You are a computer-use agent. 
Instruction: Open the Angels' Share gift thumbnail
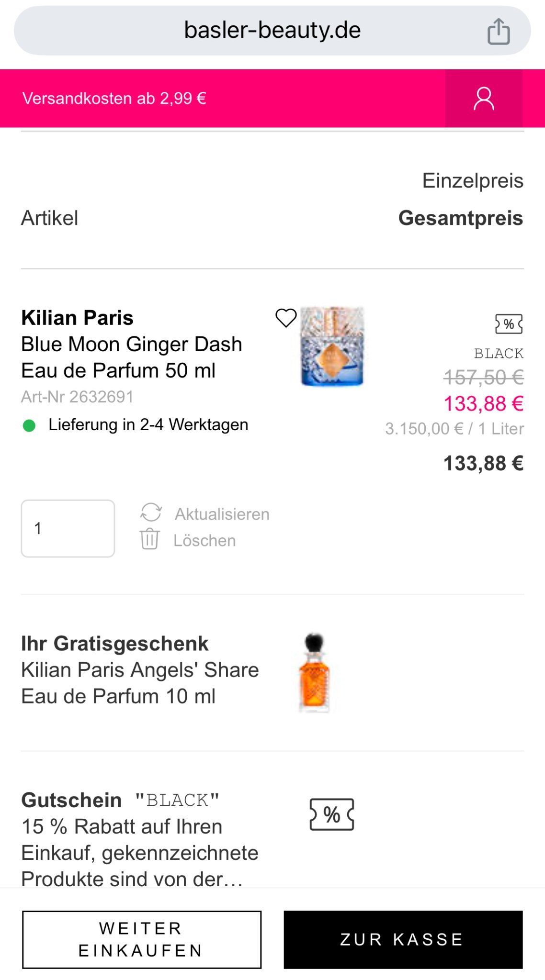tap(314, 672)
